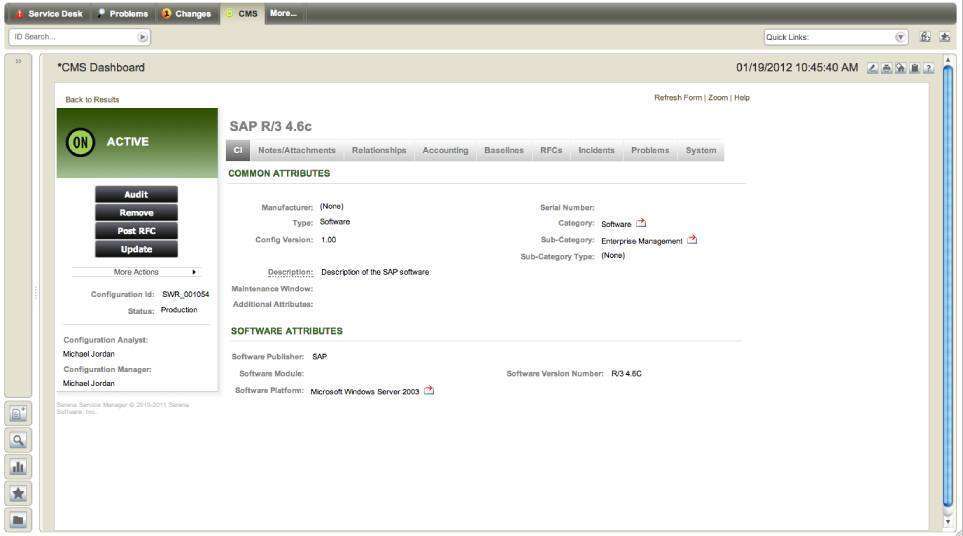Viewport: 963px width, 536px height.
Task: Click the Back to Results link
Action: coord(92,99)
